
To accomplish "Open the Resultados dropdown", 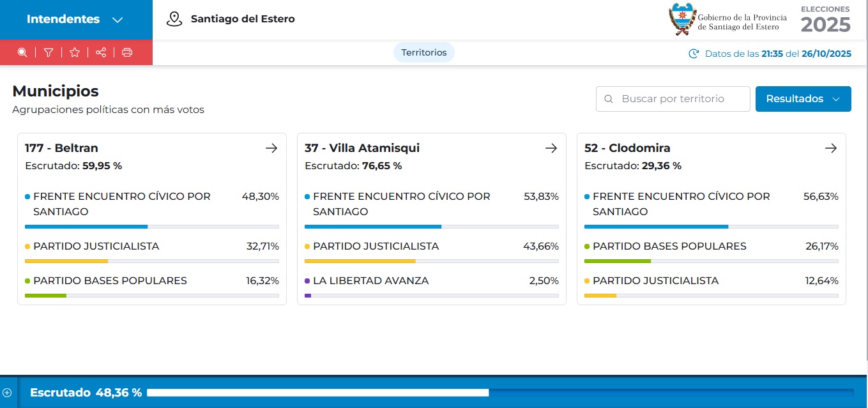I will (x=803, y=99).
